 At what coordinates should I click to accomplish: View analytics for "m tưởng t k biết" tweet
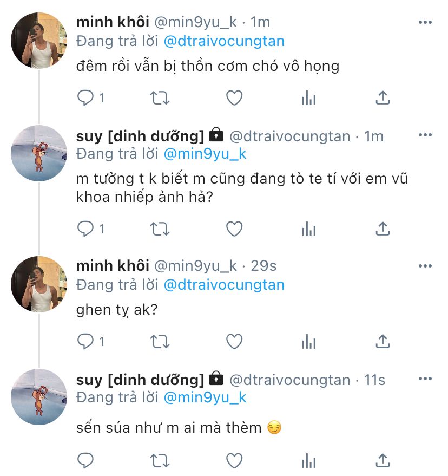308,229
